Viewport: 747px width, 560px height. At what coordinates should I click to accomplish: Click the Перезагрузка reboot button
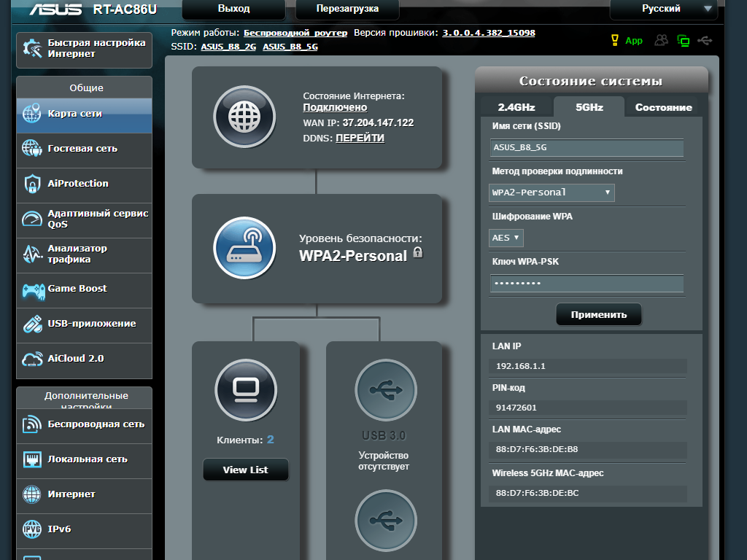[x=347, y=9]
